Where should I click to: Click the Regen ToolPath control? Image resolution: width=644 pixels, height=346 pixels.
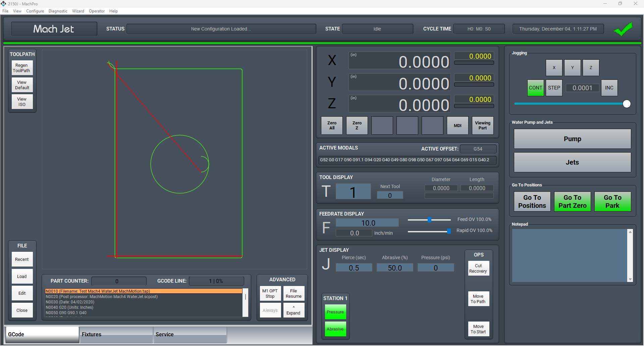(22, 68)
